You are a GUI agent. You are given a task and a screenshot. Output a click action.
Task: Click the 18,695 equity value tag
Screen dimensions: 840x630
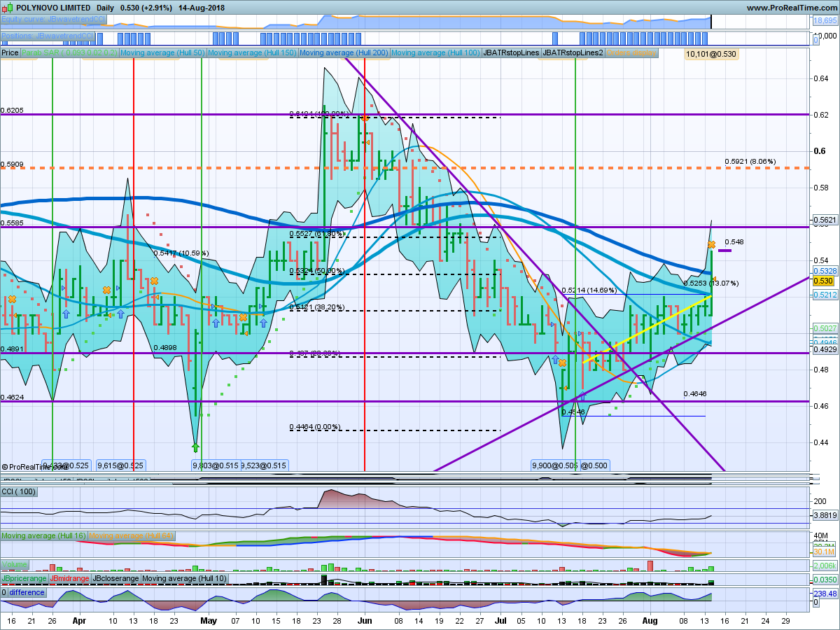[x=826, y=20]
